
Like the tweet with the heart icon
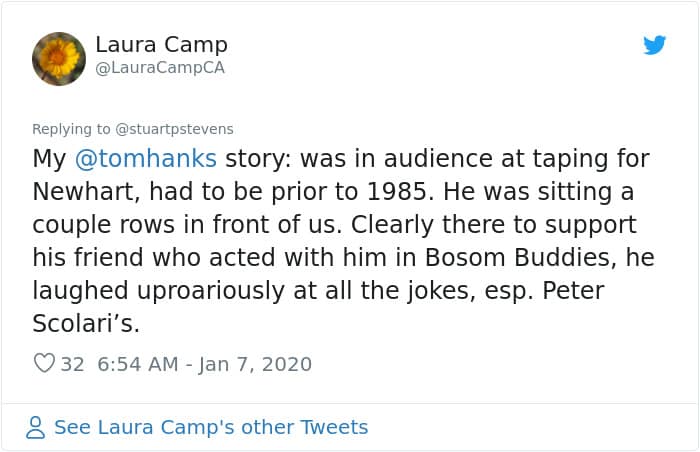tap(44, 364)
